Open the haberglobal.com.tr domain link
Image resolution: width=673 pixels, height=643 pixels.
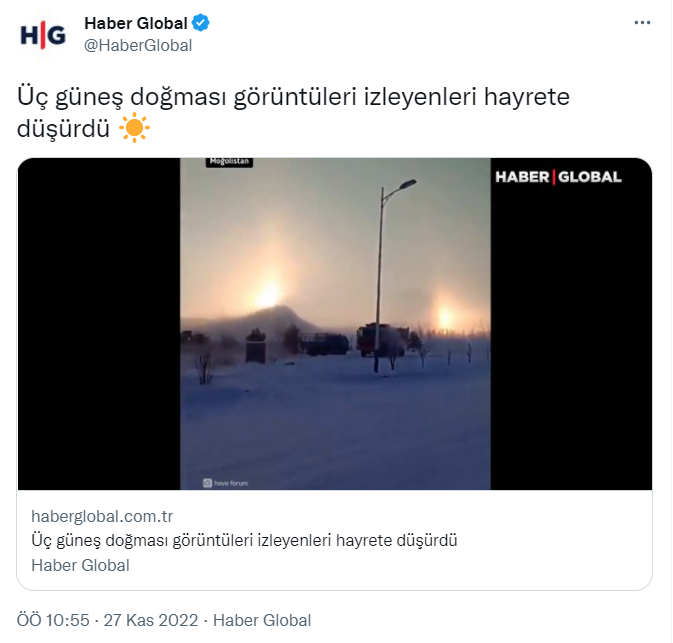tap(102, 516)
